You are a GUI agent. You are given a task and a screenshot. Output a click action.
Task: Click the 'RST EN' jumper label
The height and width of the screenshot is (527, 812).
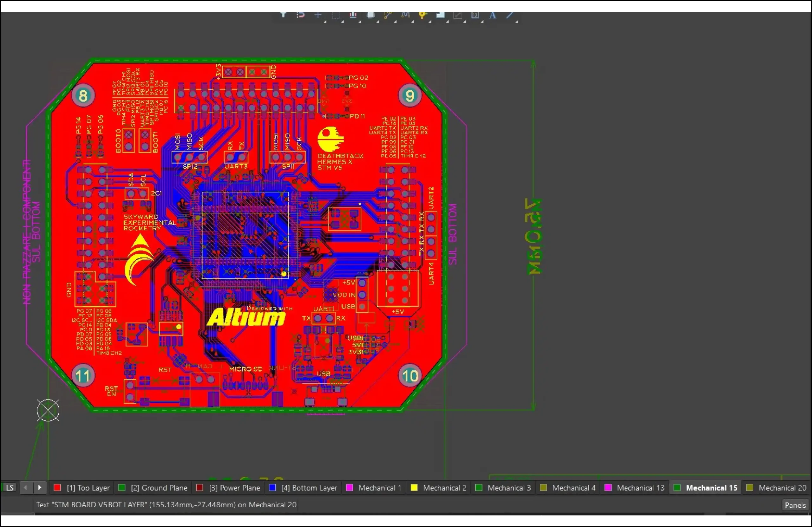[111, 391]
